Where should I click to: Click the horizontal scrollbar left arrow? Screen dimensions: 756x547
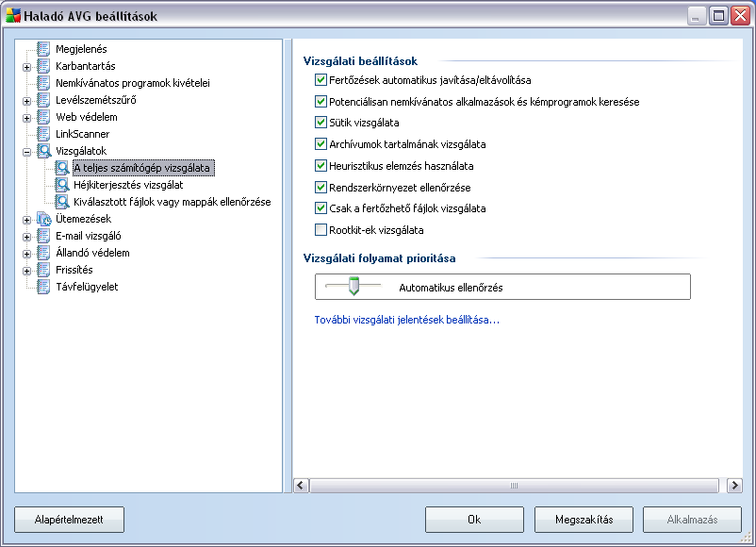(x=301, y=486)
